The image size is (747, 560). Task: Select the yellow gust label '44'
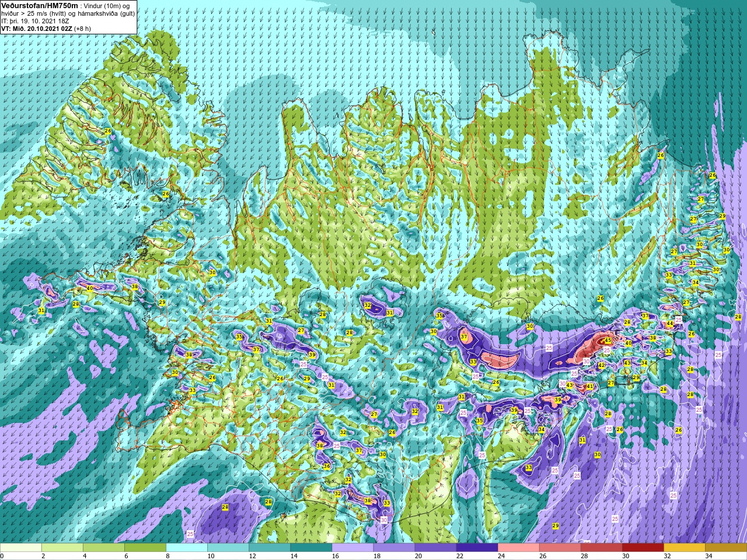pos(670,324)
